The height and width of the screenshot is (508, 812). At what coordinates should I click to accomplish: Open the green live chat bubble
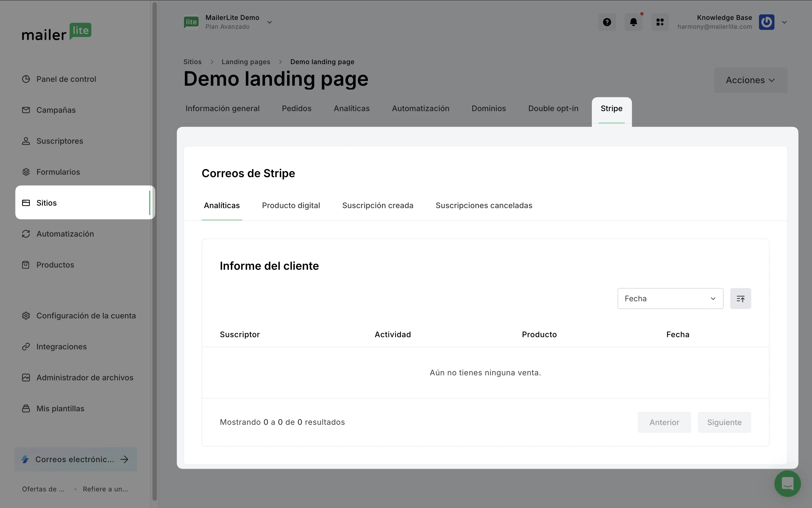pyautogui.click(x=787, y=483)
